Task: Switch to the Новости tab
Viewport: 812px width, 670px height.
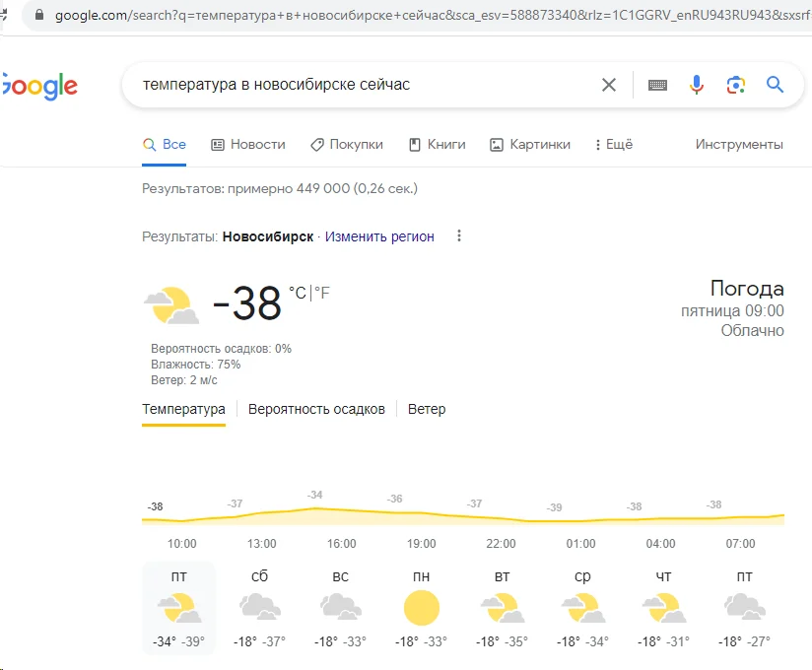Action: point(247,144)
